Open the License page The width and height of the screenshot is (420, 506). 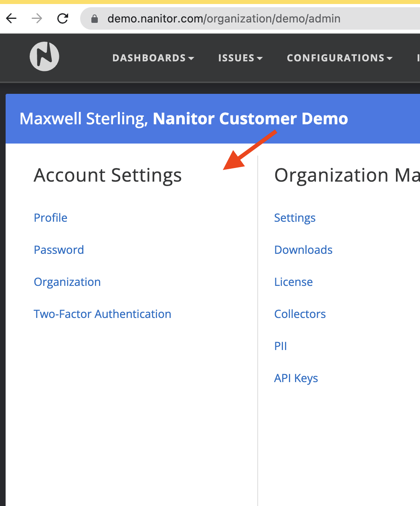pyautogui.click(x=293, y=282)
